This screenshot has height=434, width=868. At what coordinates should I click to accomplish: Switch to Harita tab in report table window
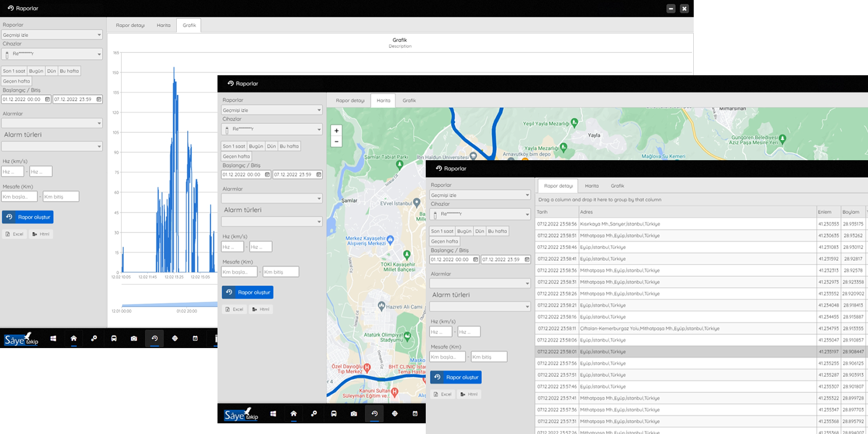[x=591, y=186]
